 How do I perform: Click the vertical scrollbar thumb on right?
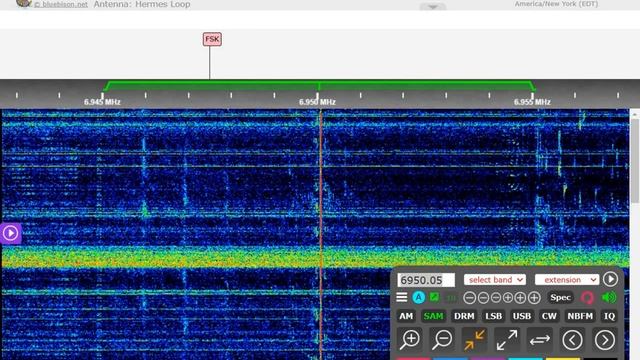point(635,160)
